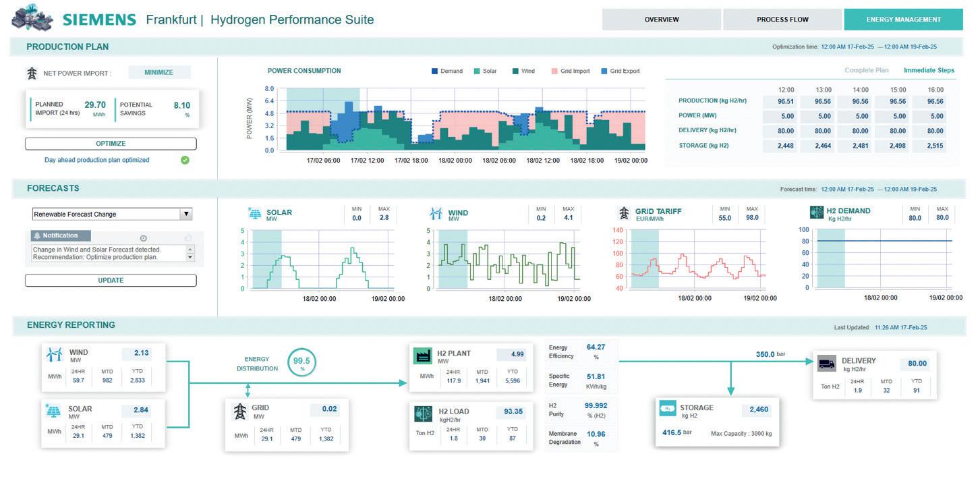
Task: Click the green plan optimized check indicator
Action: 185,160
